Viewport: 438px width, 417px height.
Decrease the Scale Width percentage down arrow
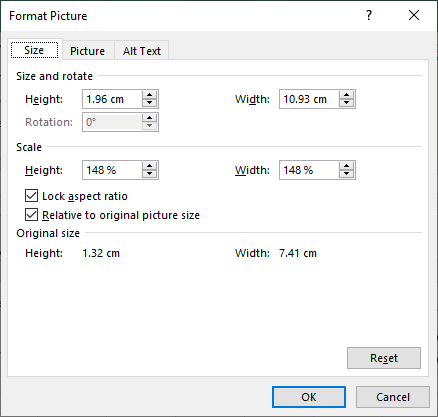[346, 174]
